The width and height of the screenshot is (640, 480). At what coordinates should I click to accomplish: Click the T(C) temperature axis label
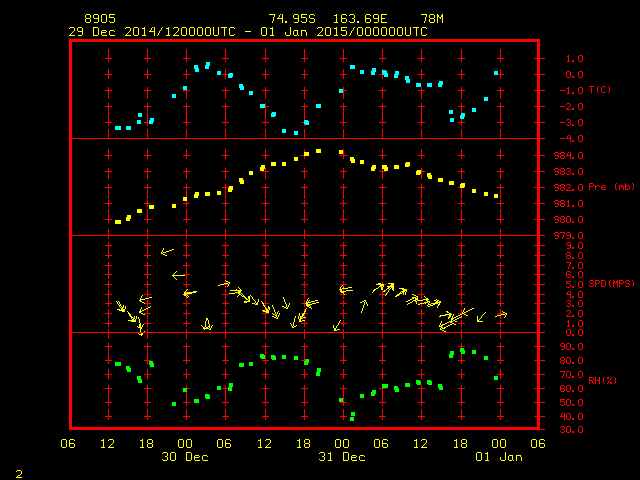coord(600,90)
